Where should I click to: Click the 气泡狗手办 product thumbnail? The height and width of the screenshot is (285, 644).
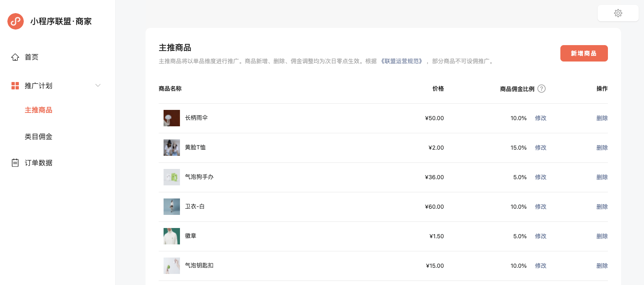coord(172,177)
